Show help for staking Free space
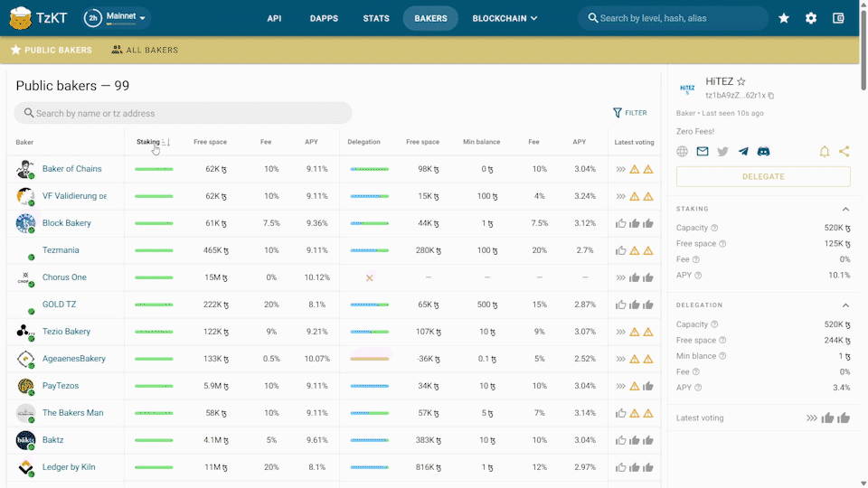This screenshot has height=488, width=868. 722,244
